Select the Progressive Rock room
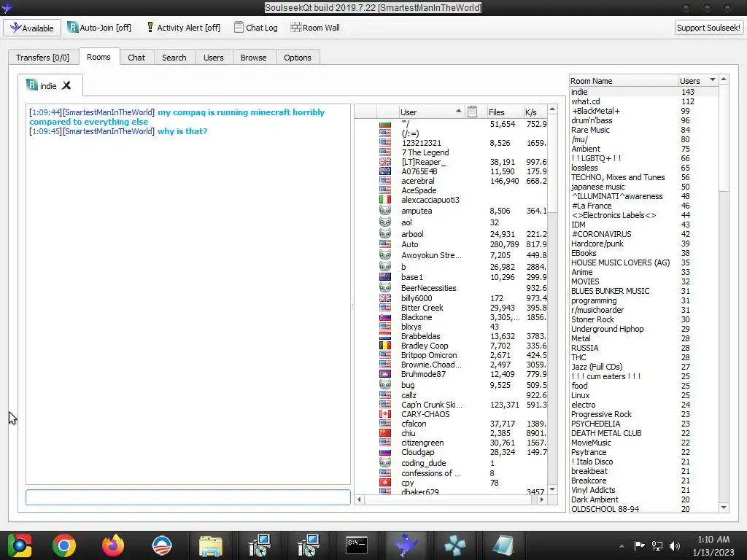The height and width of the screenshot is (560, 747). click(x=601, y=414)
